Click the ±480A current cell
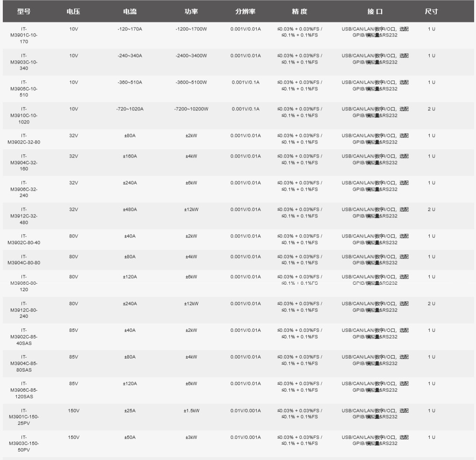 coord(130,209)
